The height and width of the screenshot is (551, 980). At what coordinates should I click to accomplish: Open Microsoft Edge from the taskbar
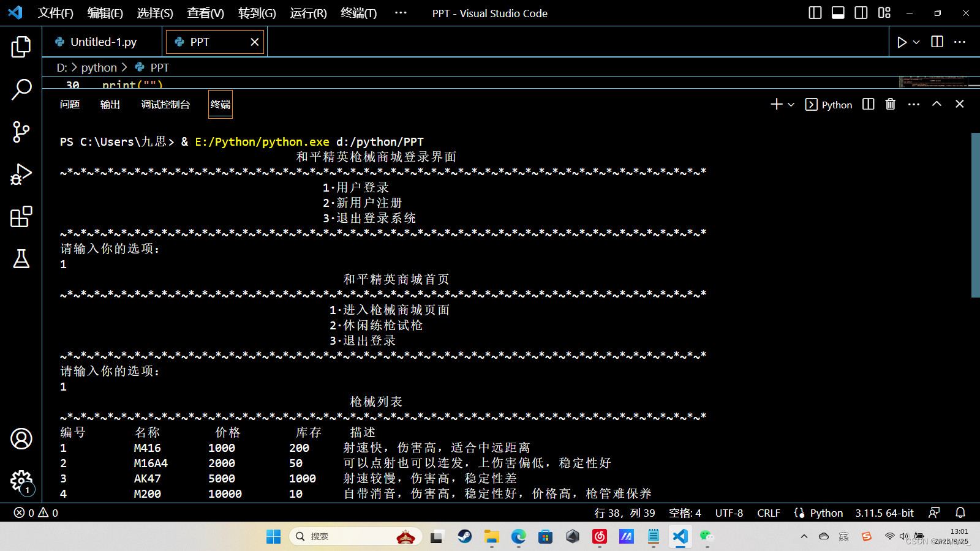pyautogui.click(x=519, y=537)
